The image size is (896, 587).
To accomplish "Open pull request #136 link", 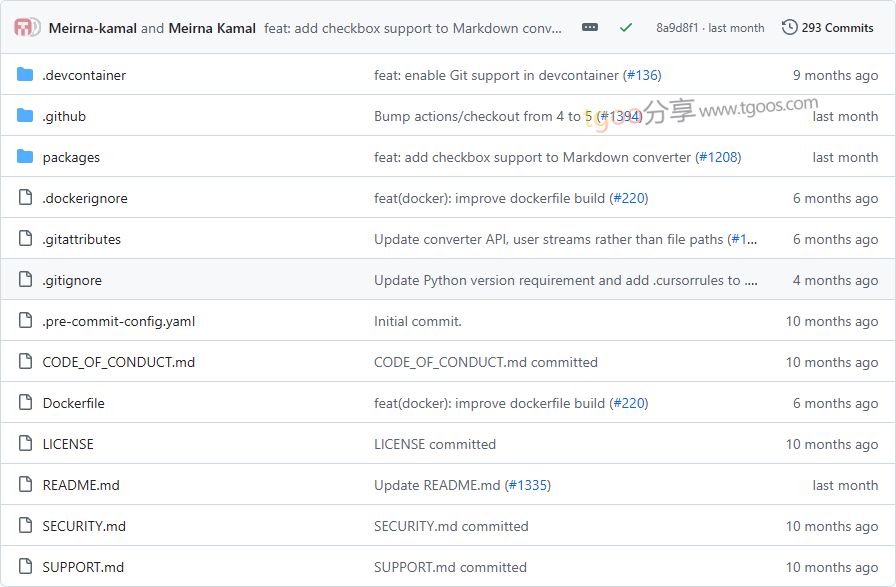I will [642, 75].
